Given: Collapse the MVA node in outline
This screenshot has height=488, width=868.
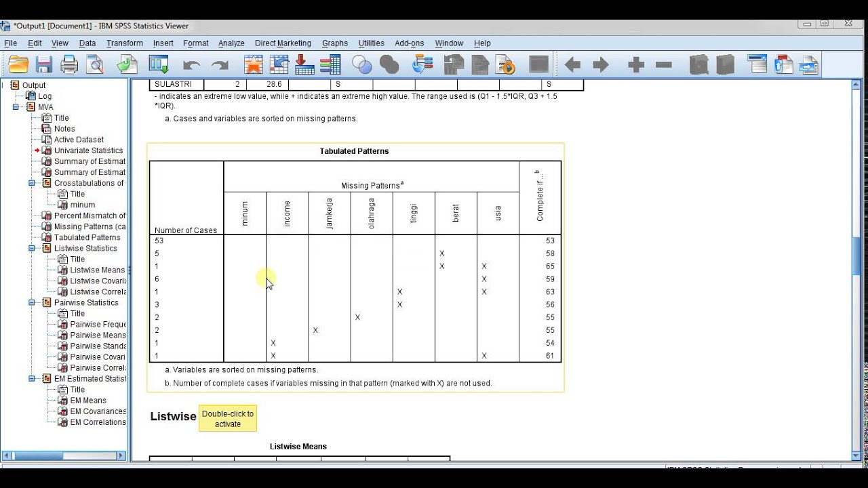Looking at the screenshot, I should pos(16,107).
